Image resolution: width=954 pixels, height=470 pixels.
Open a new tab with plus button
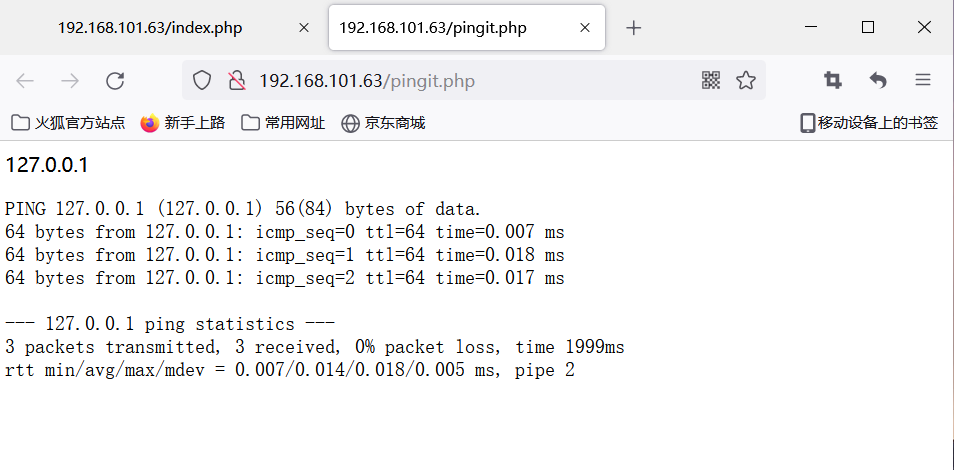coord(633,28)
